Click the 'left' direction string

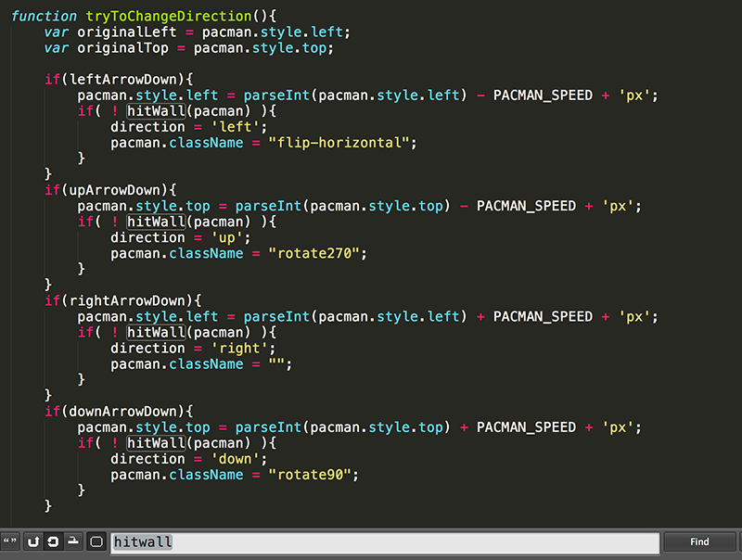click(x=236, y=127)
